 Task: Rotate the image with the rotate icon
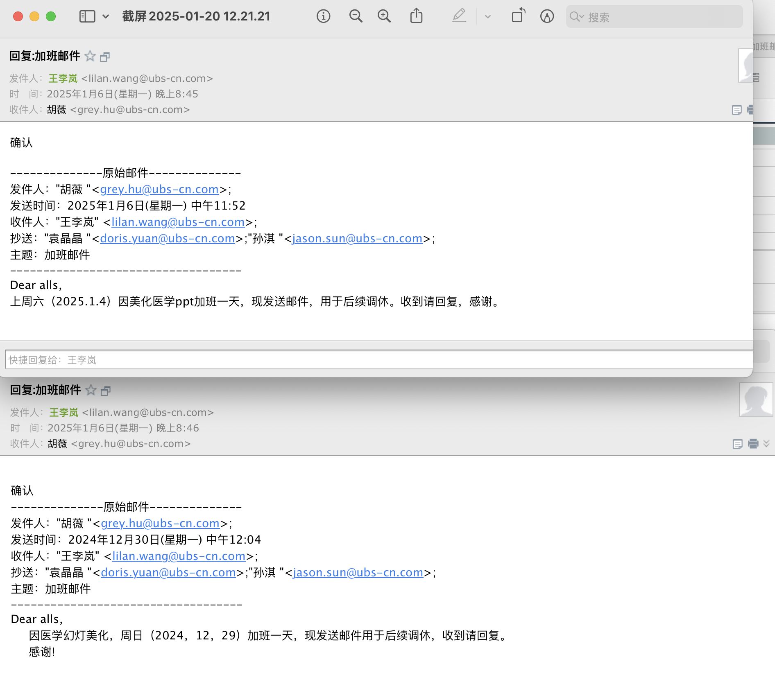pos(518,16)
